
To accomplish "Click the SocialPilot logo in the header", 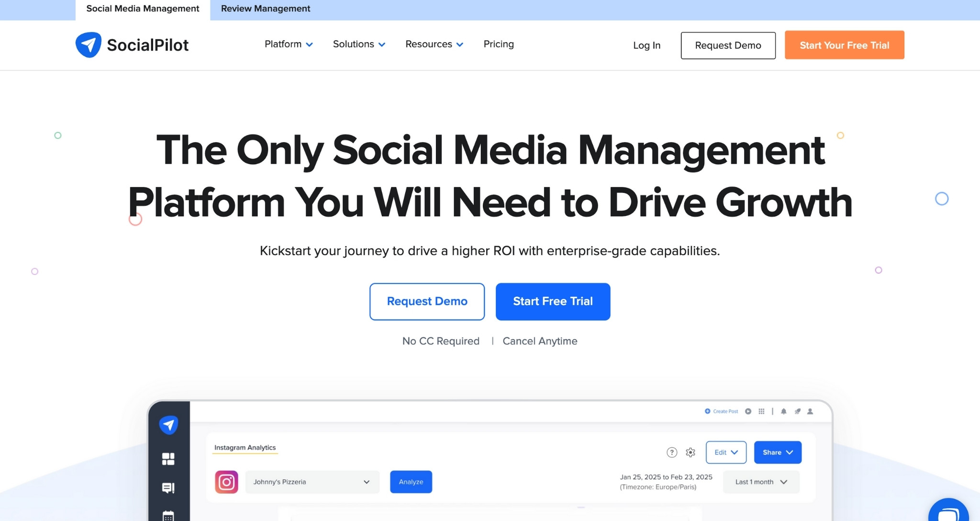I will click(x=132, y=45).
